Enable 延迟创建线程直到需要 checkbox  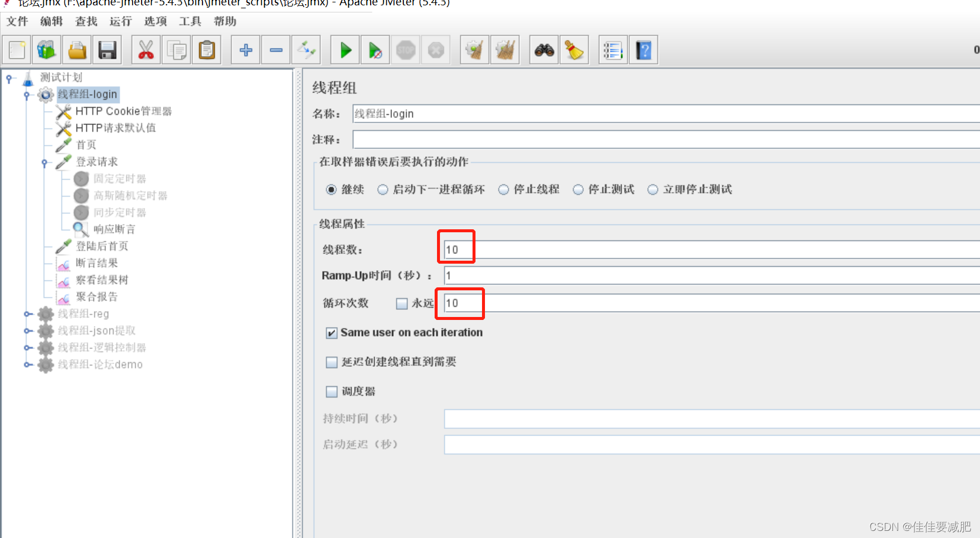click(x=332, y=362)
